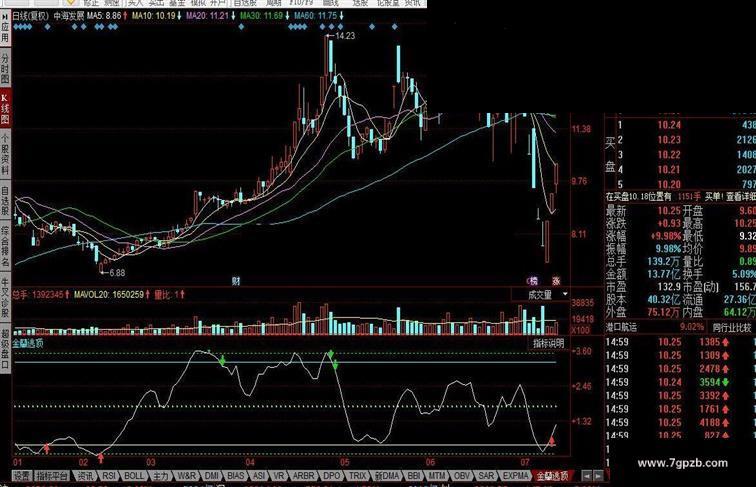This screenshot has height=487, width=756.
Task: Click the 14.23 high price label
Action: (345, 36)
